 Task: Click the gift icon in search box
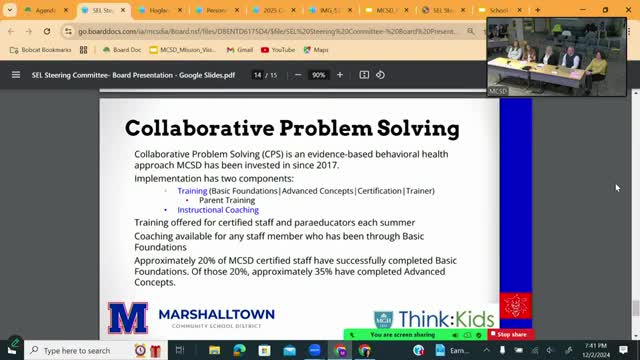(156, 351)
